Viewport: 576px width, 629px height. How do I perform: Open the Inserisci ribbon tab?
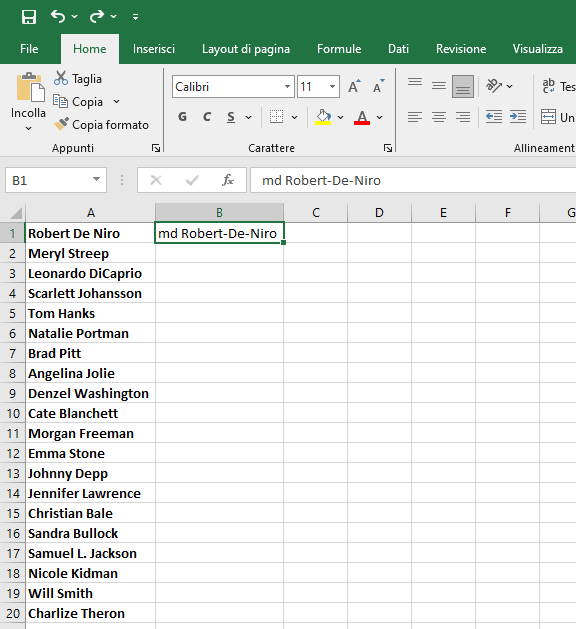pos(154,49)
